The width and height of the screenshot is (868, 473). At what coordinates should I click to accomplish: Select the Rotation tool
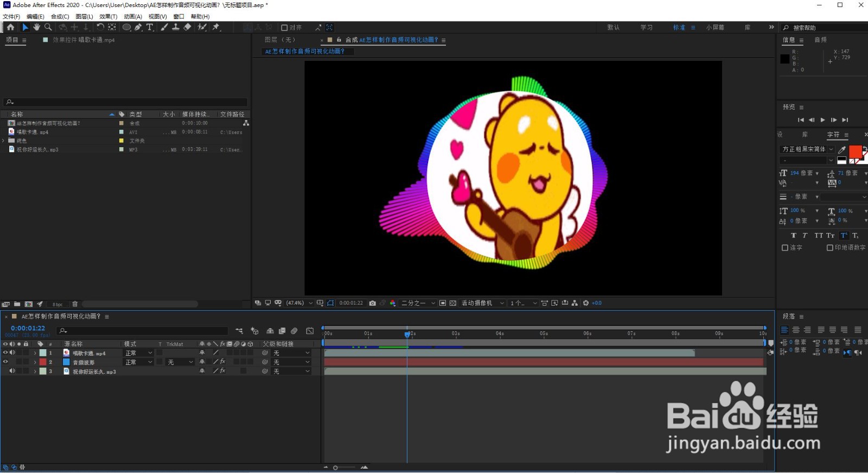click(100, 27)
